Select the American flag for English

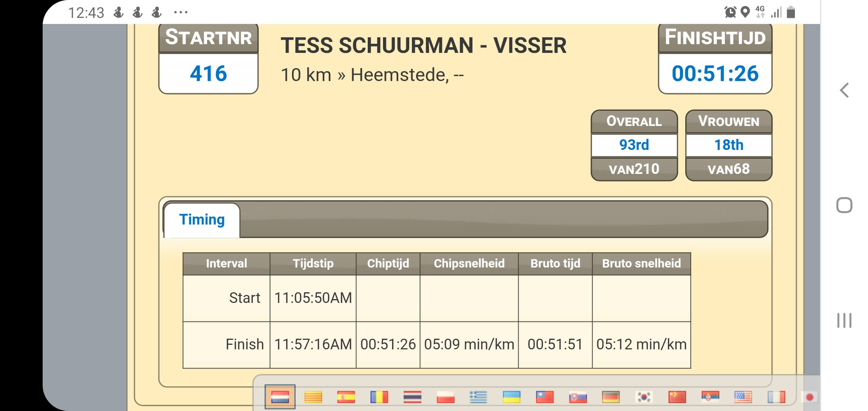point(743,397)
